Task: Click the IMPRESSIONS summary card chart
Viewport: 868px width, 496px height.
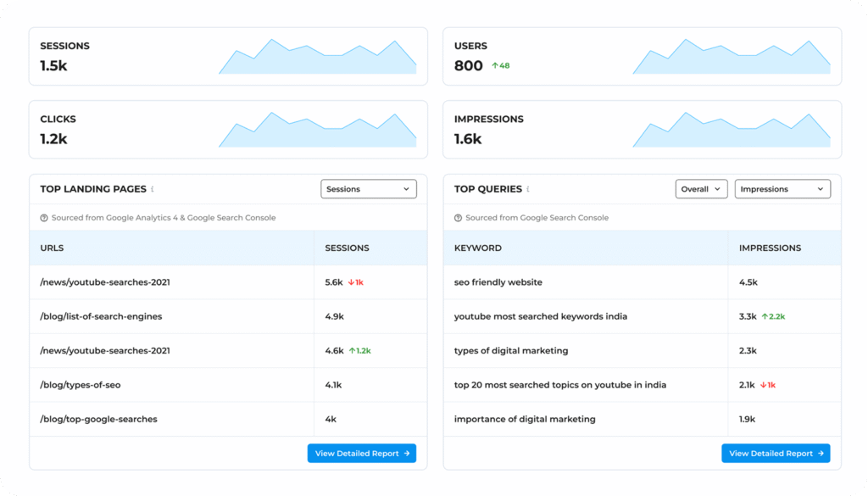Action: (732, 130)
